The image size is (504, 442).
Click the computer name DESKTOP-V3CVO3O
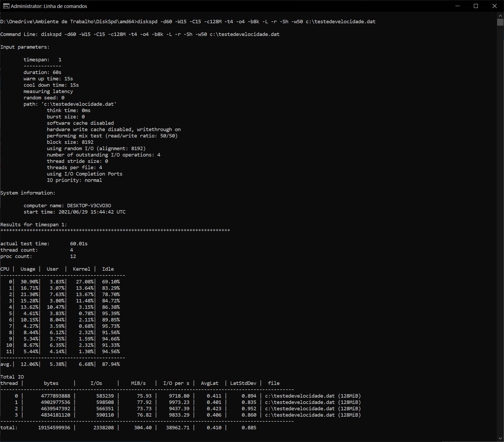tap(89, 206)
